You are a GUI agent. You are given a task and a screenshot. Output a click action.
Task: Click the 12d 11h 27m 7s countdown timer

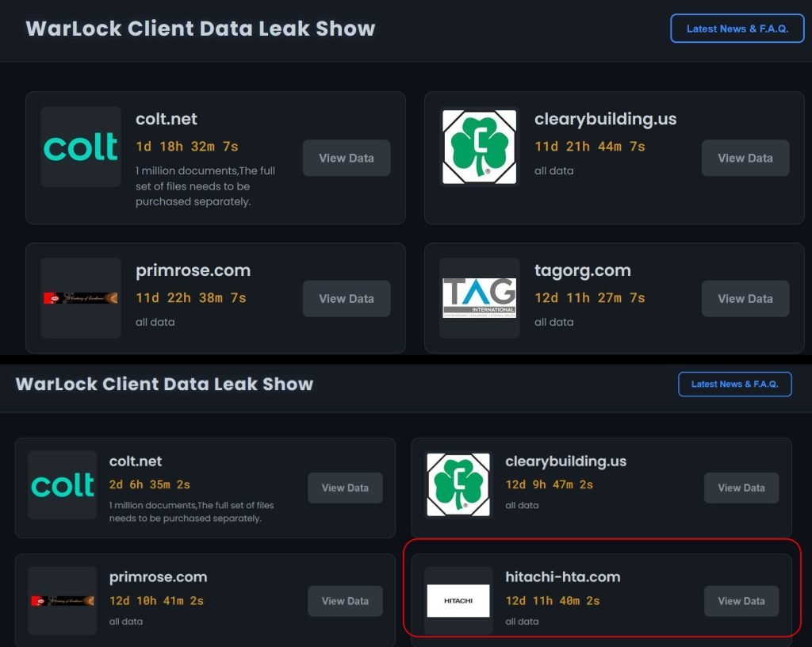[589, 298]
